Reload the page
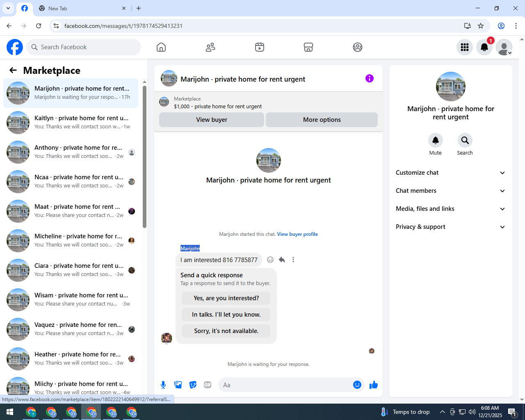 tap(39, 26)
